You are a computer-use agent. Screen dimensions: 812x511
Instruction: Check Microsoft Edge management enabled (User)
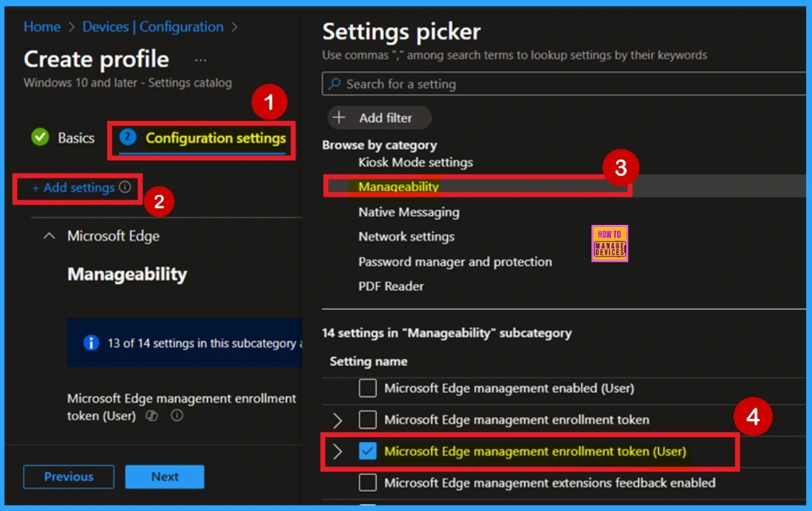coord(367,388)
